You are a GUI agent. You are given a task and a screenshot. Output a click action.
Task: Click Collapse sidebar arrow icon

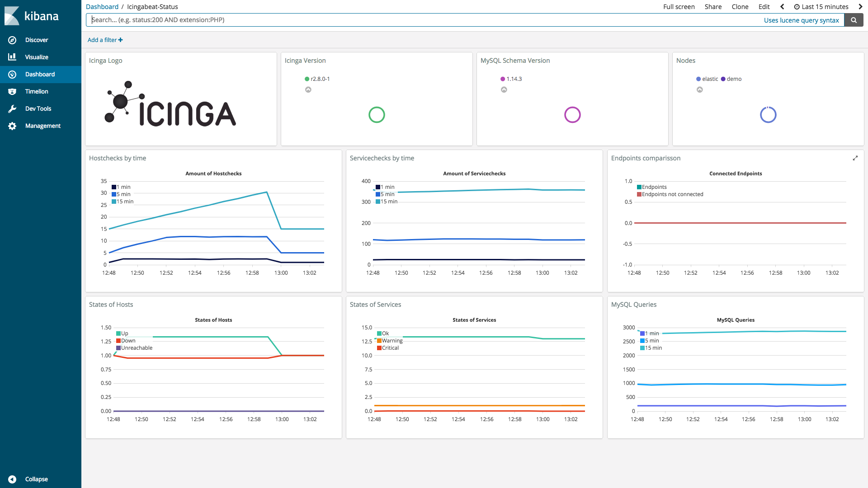12,479
